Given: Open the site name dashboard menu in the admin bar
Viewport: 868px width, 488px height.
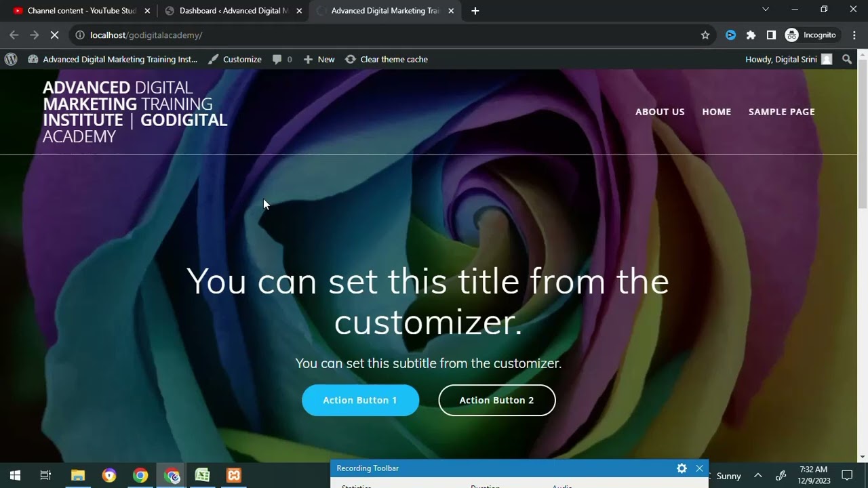Looking at the screenshot, I should (x=113, y=60).
